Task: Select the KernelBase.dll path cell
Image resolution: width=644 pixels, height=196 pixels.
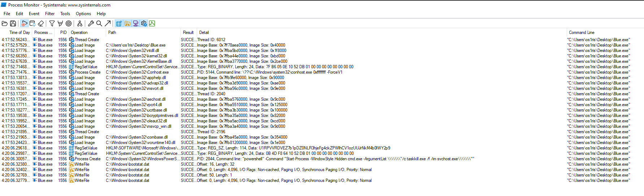Action: (x=139, y=61)
